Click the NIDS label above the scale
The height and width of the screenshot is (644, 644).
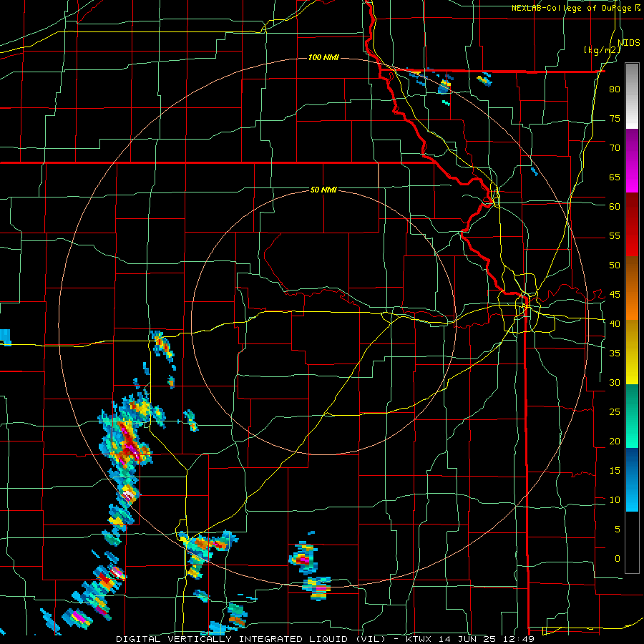click(629, 43)
